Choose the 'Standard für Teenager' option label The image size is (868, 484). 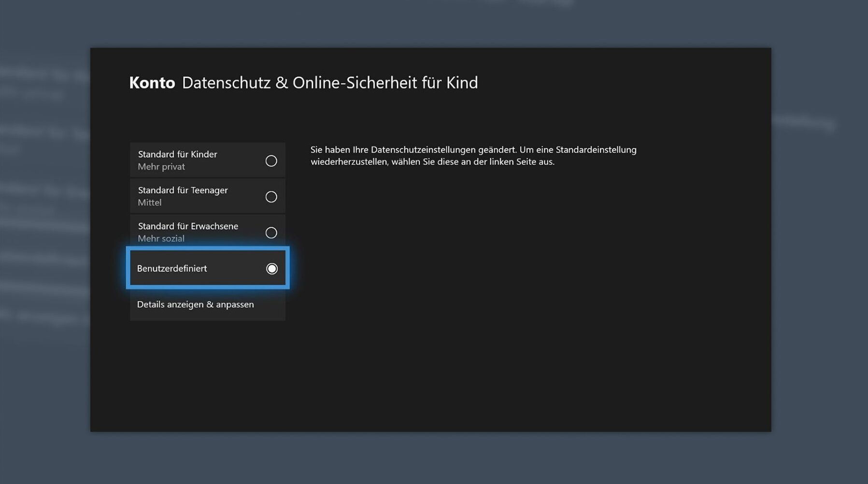pyautogui.click(x=183, y=190)
